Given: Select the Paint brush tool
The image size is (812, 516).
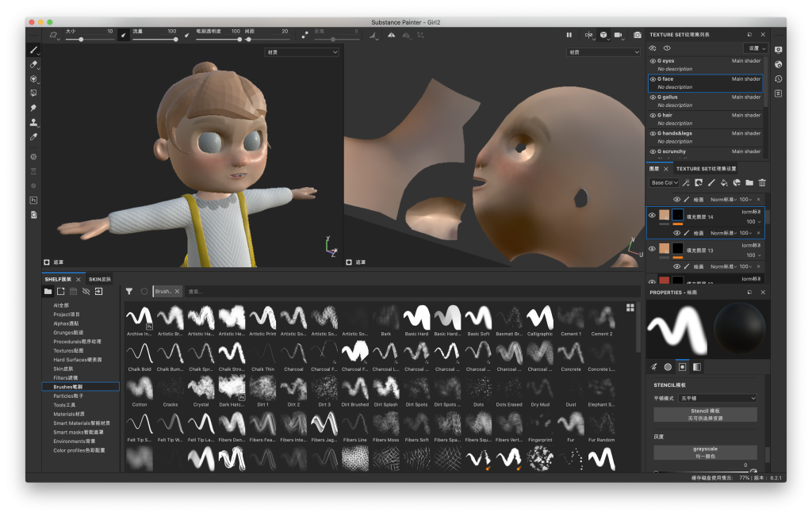Looking at the screenshot, I should click(33, 50).
